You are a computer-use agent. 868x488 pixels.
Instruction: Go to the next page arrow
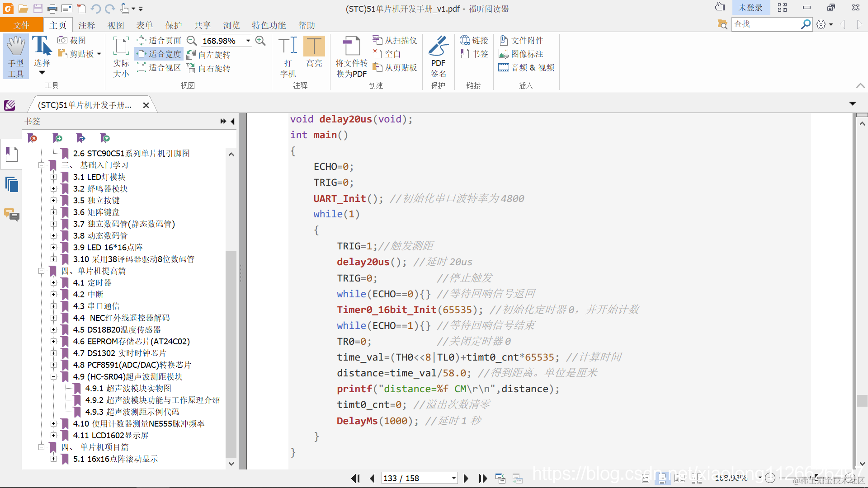[466, 478]
